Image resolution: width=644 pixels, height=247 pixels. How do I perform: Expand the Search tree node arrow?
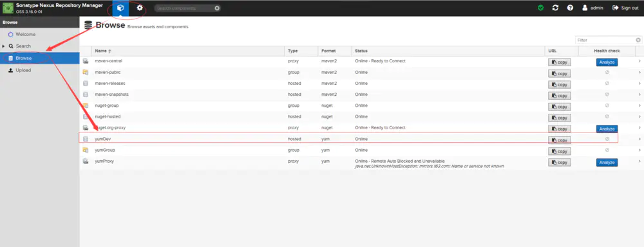(x=4, y=46)
